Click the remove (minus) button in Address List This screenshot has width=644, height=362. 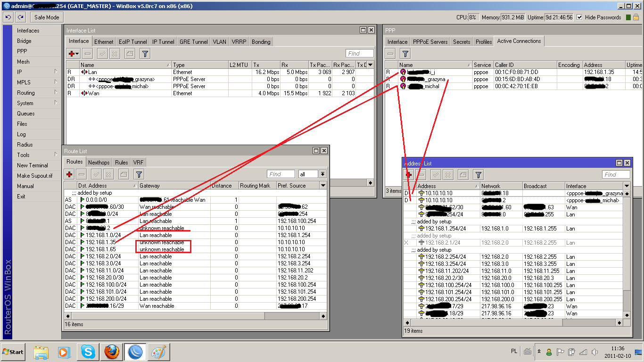[421, 175]
